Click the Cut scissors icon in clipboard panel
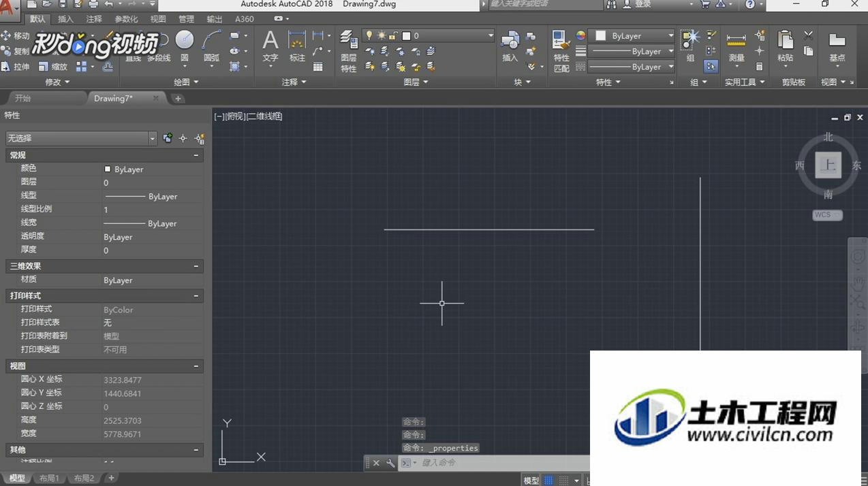The height and width of the screenshot is (486, 868). 809,35
